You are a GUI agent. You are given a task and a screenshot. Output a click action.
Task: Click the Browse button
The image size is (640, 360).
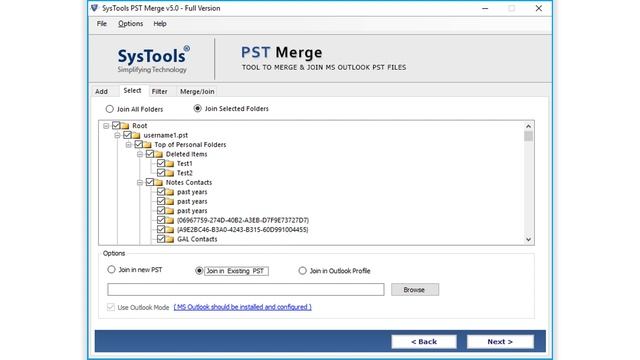click(415, 289)
